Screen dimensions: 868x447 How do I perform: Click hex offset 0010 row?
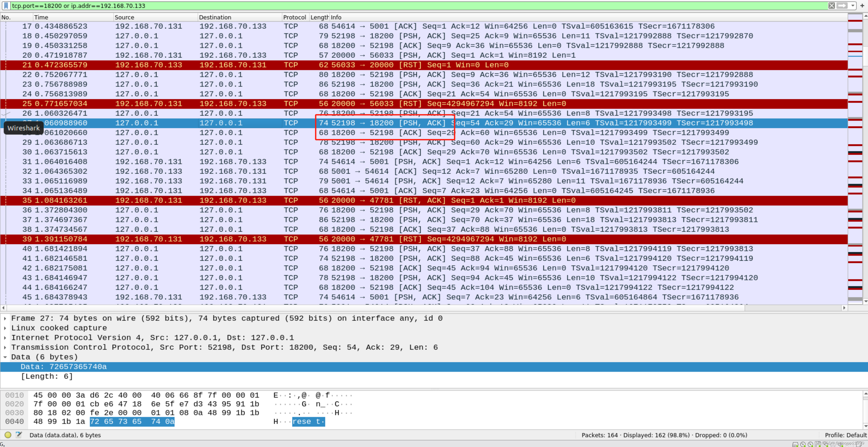[15, 395]
